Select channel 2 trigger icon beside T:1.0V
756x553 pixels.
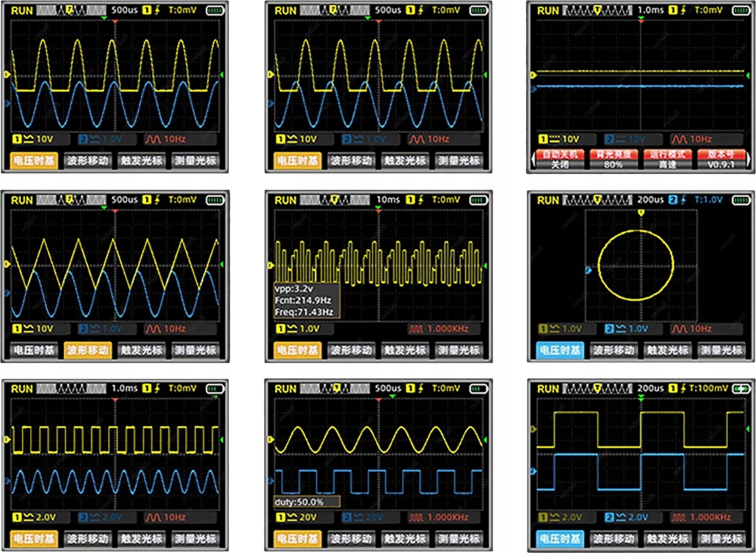click(x=672, y=200)
